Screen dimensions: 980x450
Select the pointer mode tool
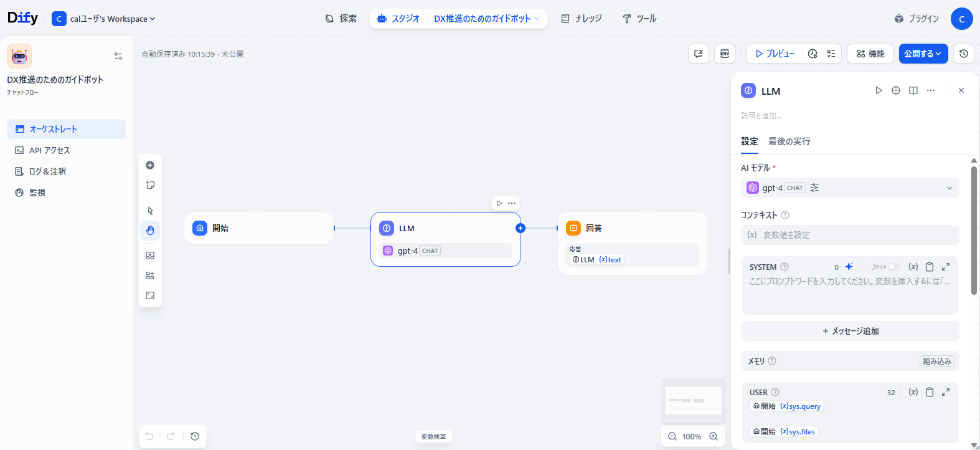point(150,211)
